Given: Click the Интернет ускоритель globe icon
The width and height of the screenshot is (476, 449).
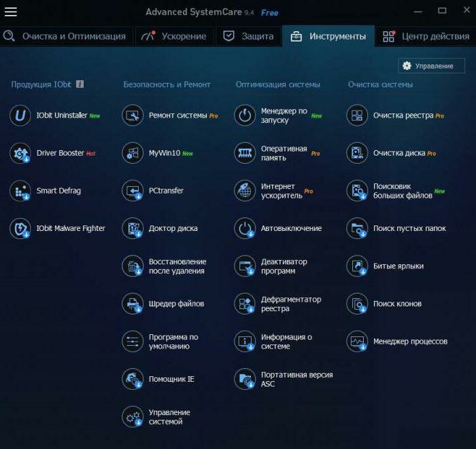Looking at the screenshot, I should point(245,191).
